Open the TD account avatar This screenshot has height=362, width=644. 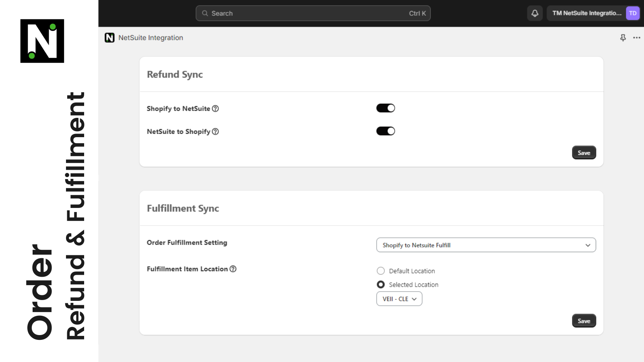[633, 13]
